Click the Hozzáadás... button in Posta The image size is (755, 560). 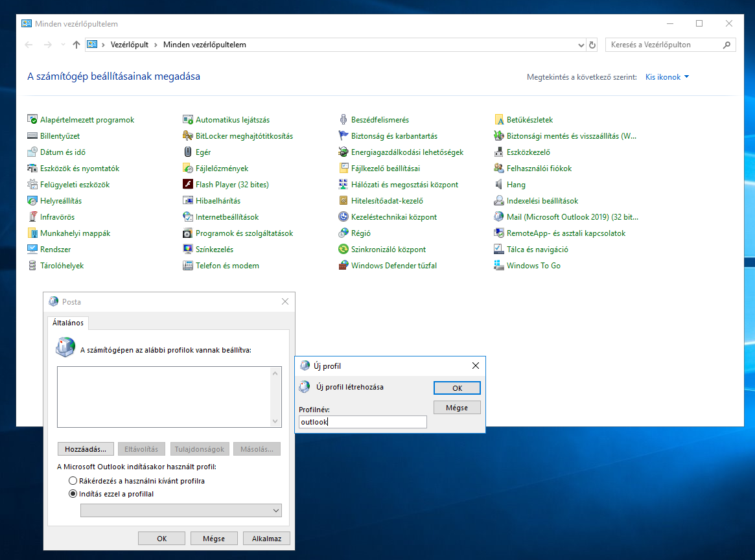pos(86,449)
